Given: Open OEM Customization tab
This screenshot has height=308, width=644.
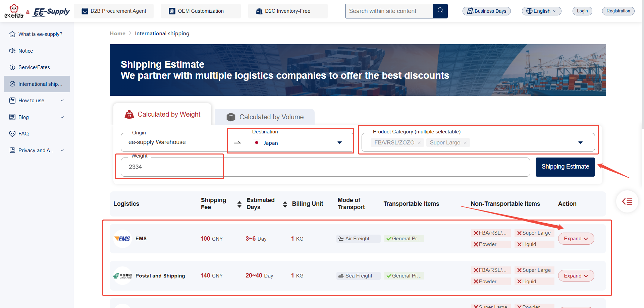Looking at the screenshot, I should pyautogui.click(x=201, y=11).
